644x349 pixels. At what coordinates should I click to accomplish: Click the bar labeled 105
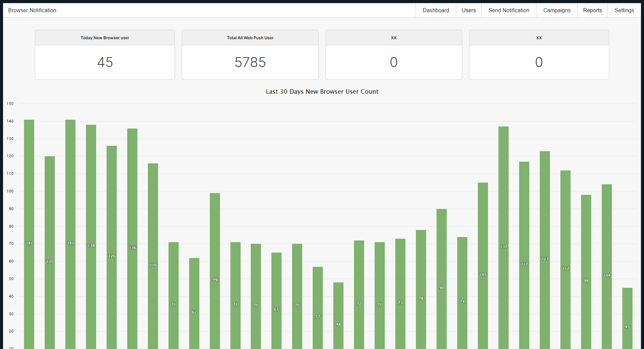(x=483, y=266)
